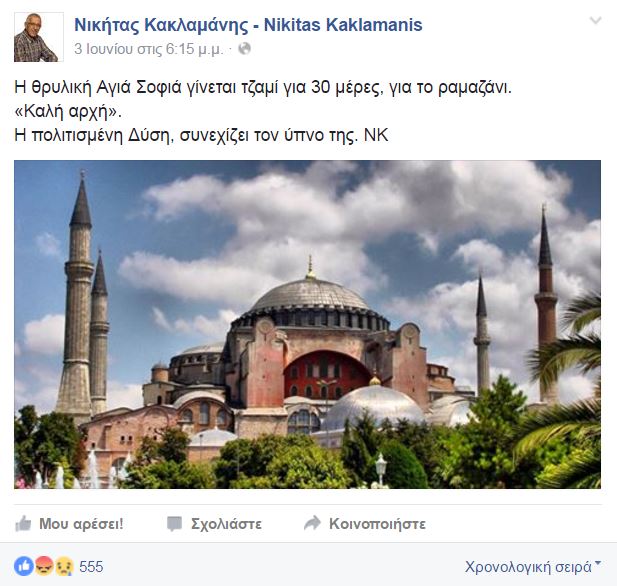Click the angry face reaction icon
The image size is (617, 586).
point(44,566)
